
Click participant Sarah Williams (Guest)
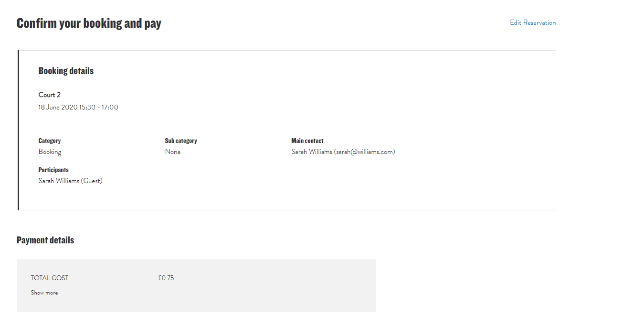[x=71, y=181]
